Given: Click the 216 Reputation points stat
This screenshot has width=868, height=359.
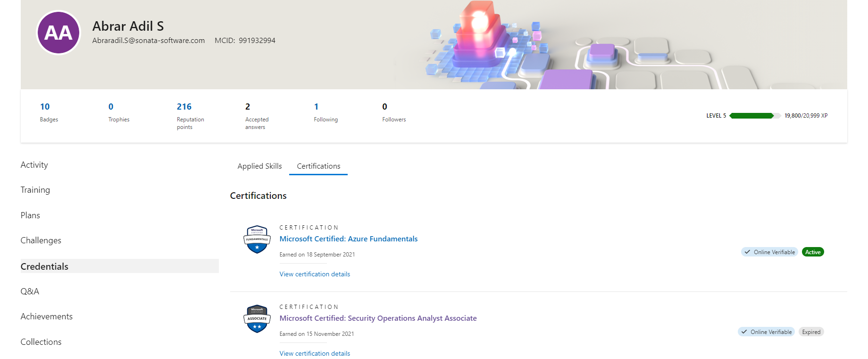Looking at the screenshot, I should coord(191,116).
